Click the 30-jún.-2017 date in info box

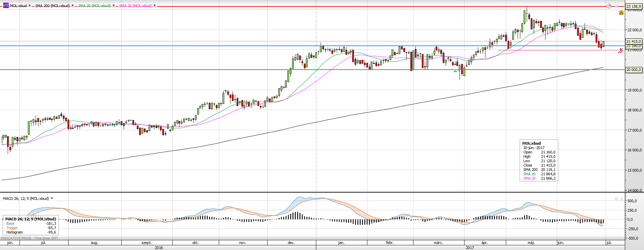pyautogui.click(x=534, y=148)
